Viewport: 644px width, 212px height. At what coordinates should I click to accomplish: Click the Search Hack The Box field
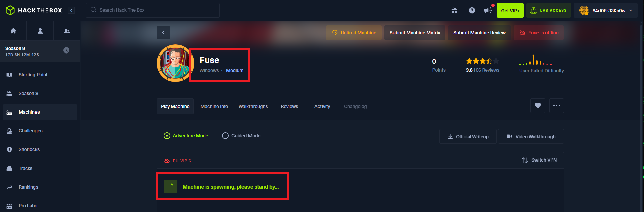coord(153,10)
